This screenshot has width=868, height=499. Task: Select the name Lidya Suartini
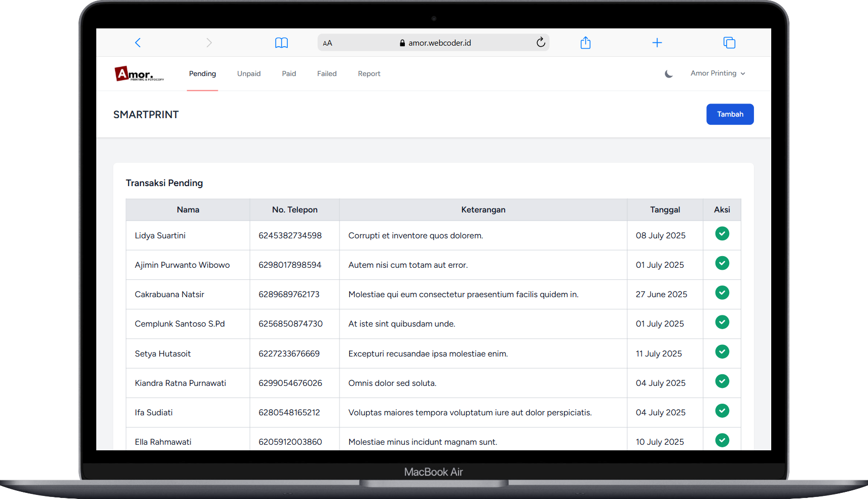tap(160, 235)
